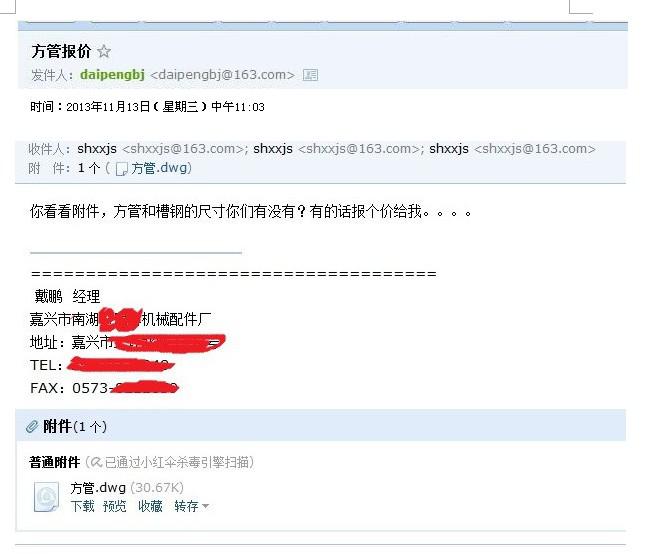
Task: Click the antivirus scan status icon
Action: coord(96,462)
